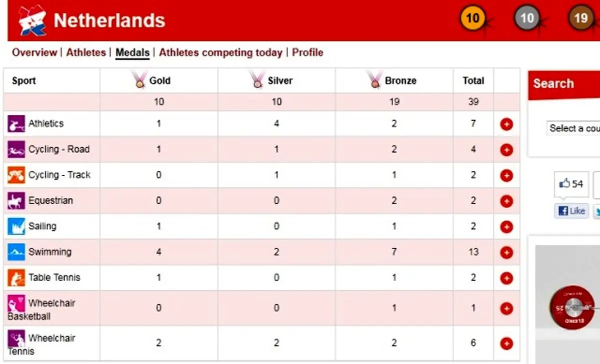
Task: Click the gold medal count badge
Action: click(x=472, y=19)
